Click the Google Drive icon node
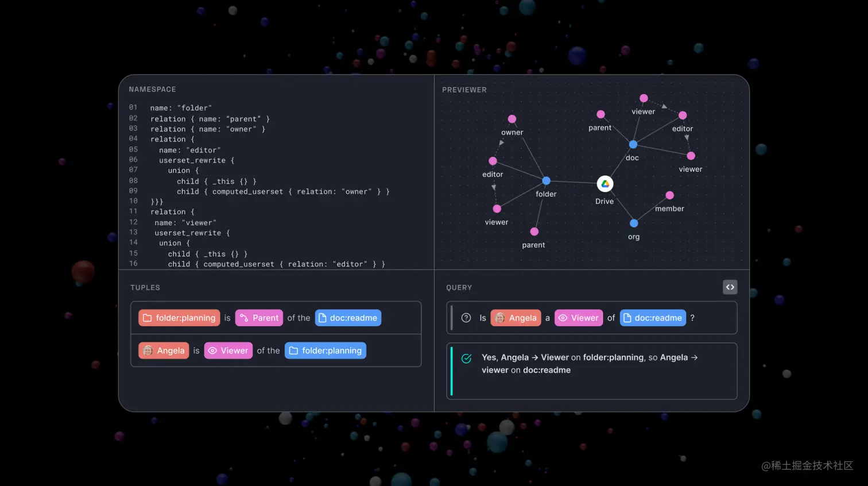Viewport: 868px width, 486px height. tap(605, 184)
